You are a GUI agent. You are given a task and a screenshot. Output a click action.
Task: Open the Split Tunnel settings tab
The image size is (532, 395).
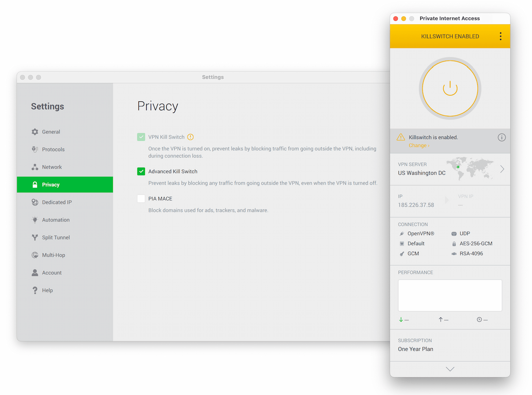coord(65,237)
